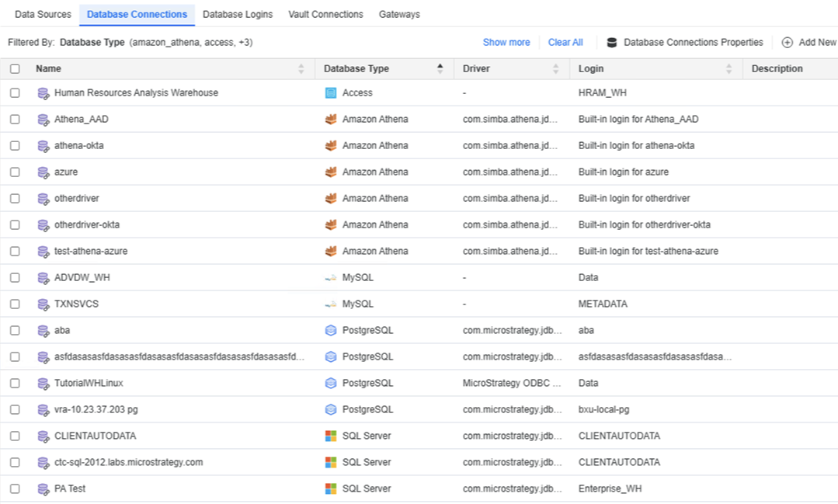Click the Access icon for Human Resources warehouse
The width and height of the screenshot is (838, 504).
[x=331, y=93]
